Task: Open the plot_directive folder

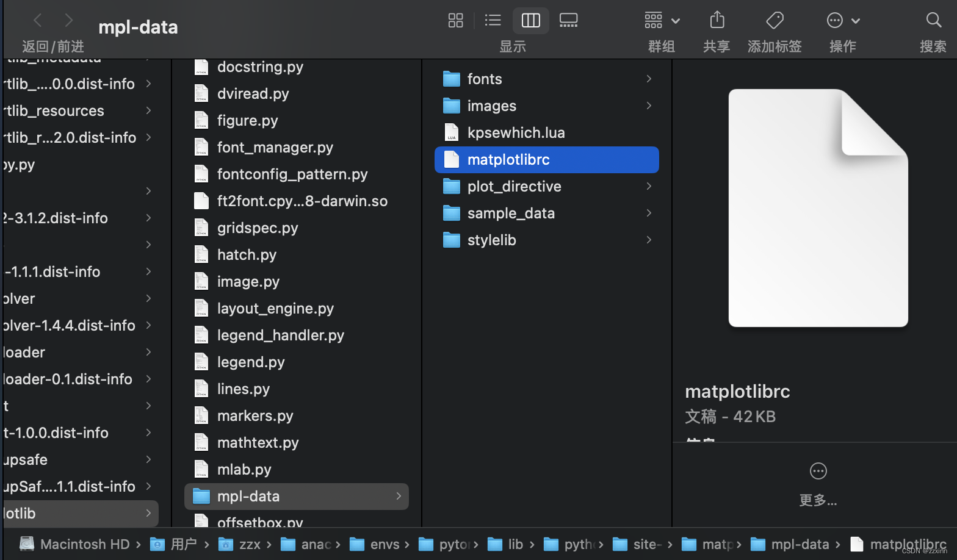Action: coord(547,187)
